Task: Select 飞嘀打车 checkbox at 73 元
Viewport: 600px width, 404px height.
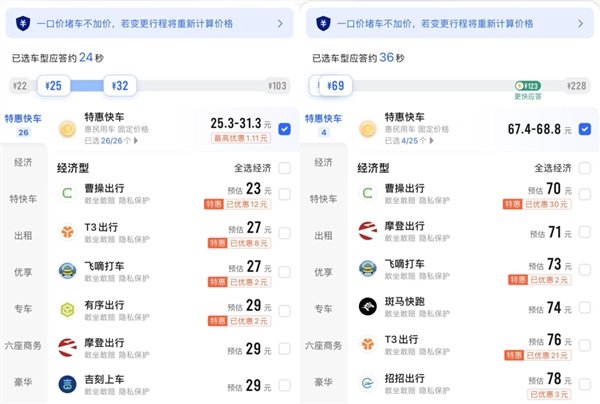Action: coord(585,270)
